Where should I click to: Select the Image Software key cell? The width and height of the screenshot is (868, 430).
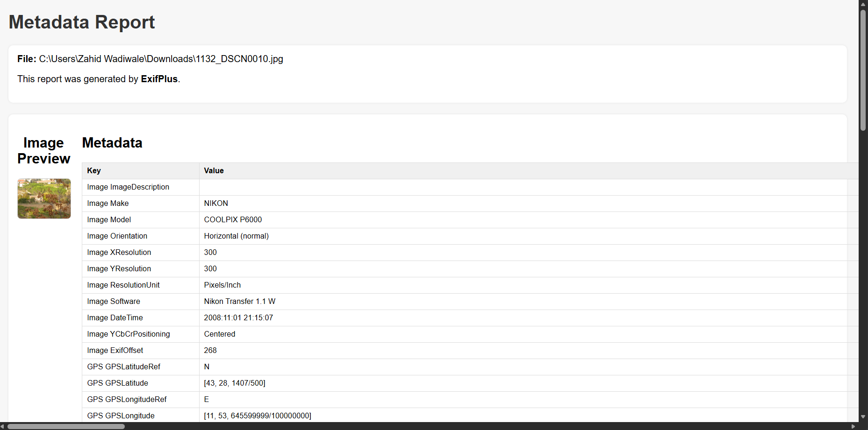tap(141, 302)
